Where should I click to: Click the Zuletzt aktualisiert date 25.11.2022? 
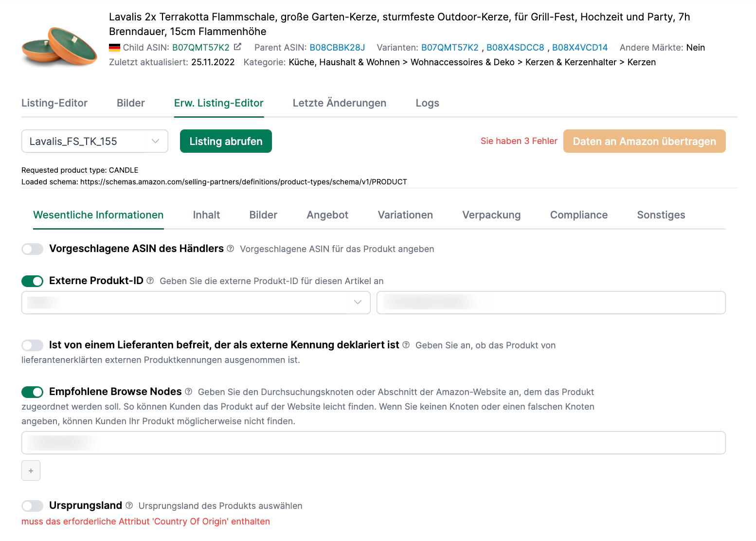pyautogui.click(x=213, y=62)
